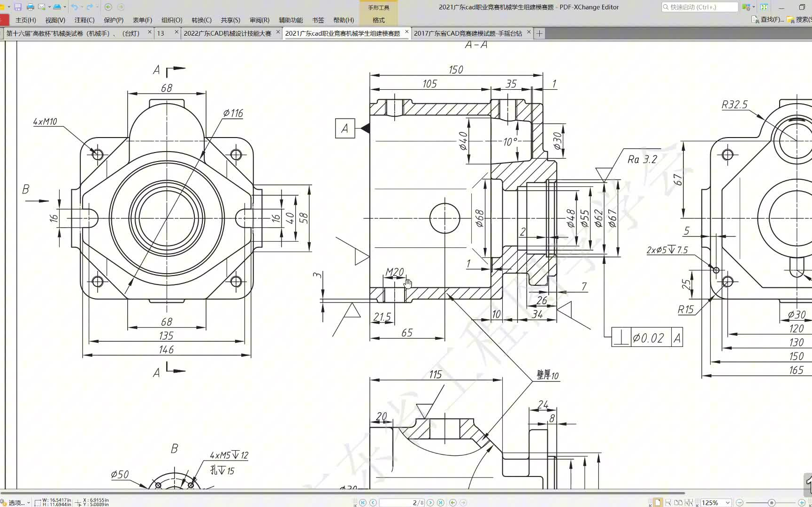Click the Email envelope icon

(x=42, y=7)
